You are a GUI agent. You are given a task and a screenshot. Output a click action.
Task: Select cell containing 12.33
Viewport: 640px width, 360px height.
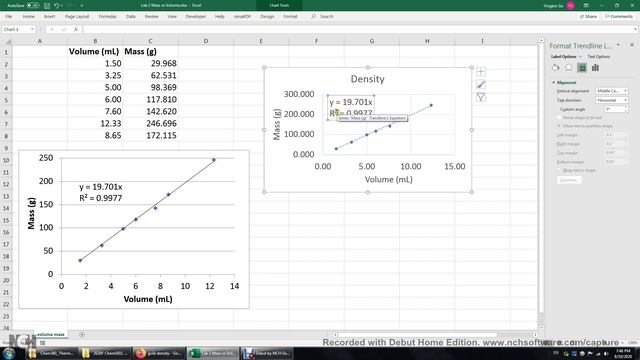click(x=95, y=123)
